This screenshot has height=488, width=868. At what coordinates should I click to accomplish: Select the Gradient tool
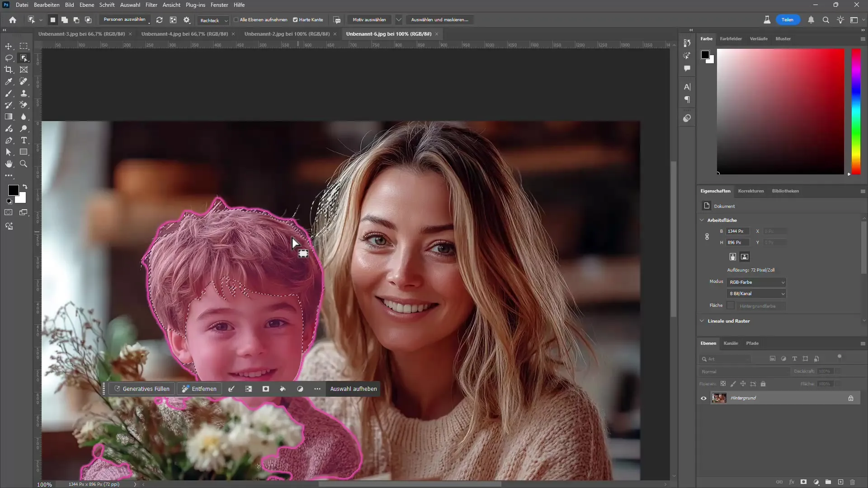[9, 117]
